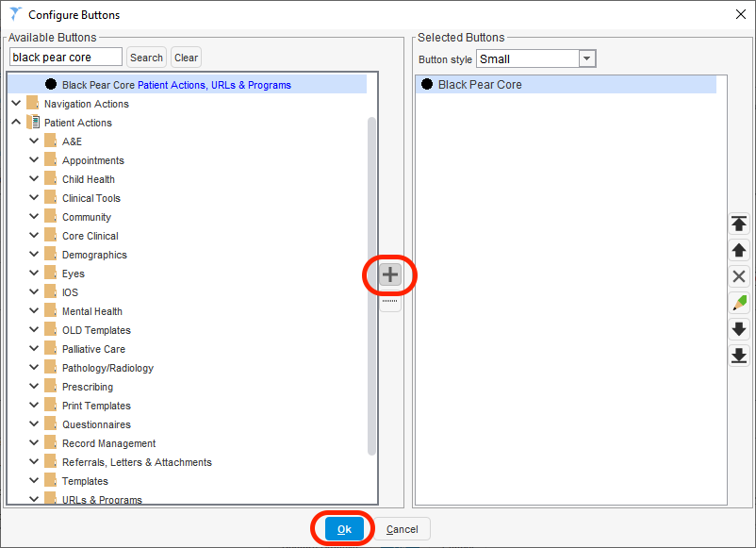
Task: Collapse the Patient Actions tree node
Action: point(16,122)
